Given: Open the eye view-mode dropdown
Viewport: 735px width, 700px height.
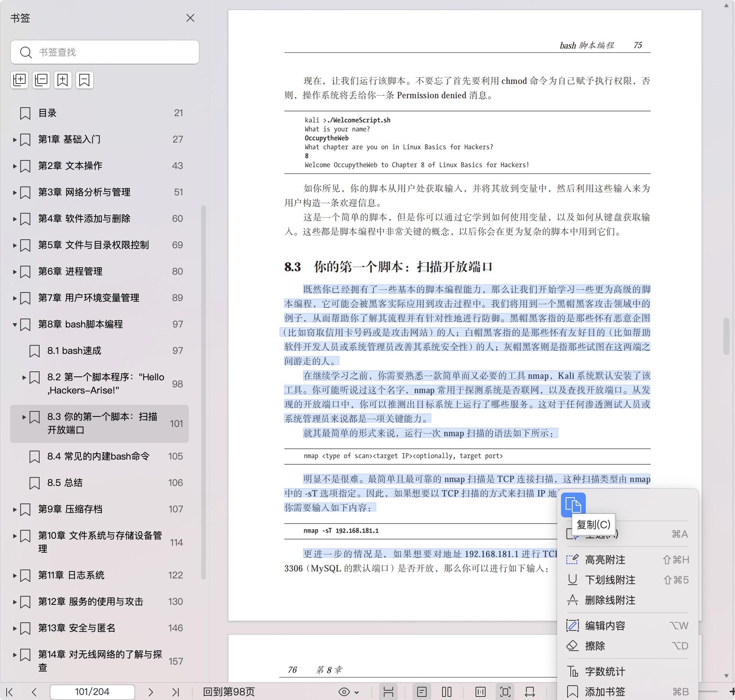Looking at the screenshot, I should coord(348,692).
